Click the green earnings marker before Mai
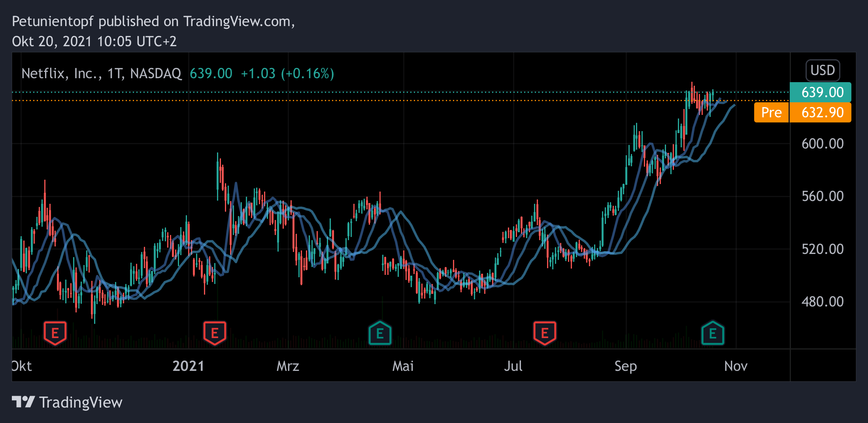This screenshot has height=423, width=868. click(380, 333)
